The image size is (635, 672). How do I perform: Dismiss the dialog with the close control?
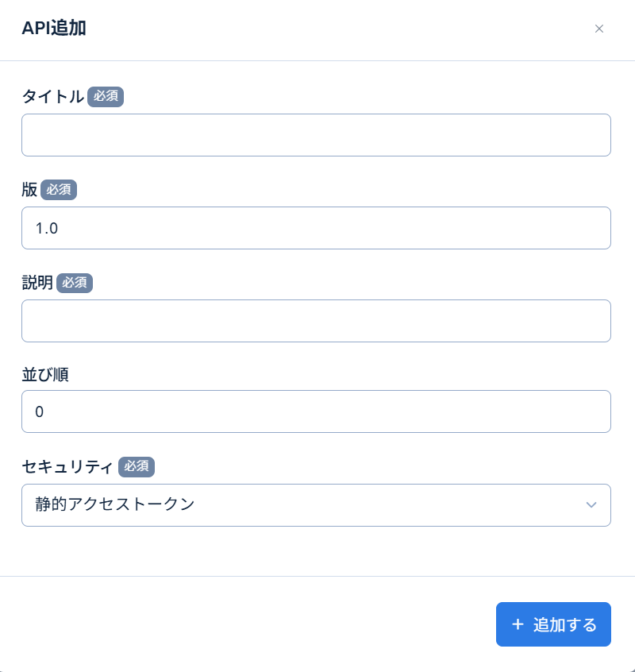point(599,29)
